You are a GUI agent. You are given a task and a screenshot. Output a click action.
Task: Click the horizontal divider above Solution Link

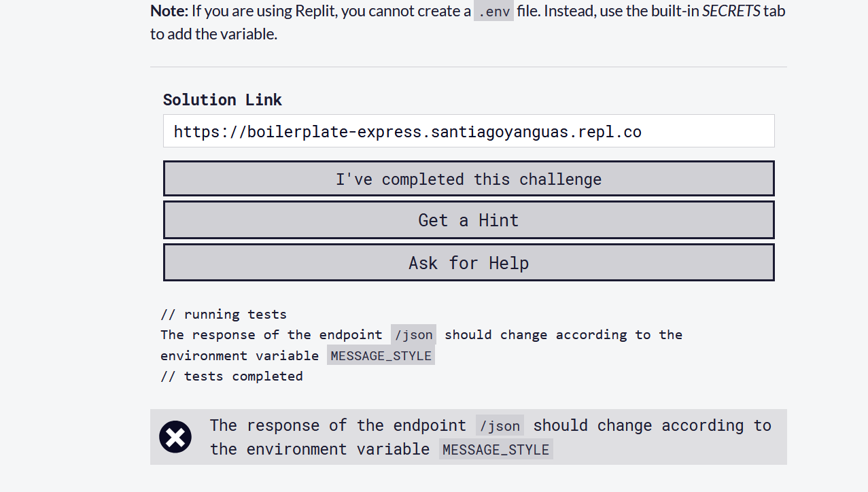[468, 67]
